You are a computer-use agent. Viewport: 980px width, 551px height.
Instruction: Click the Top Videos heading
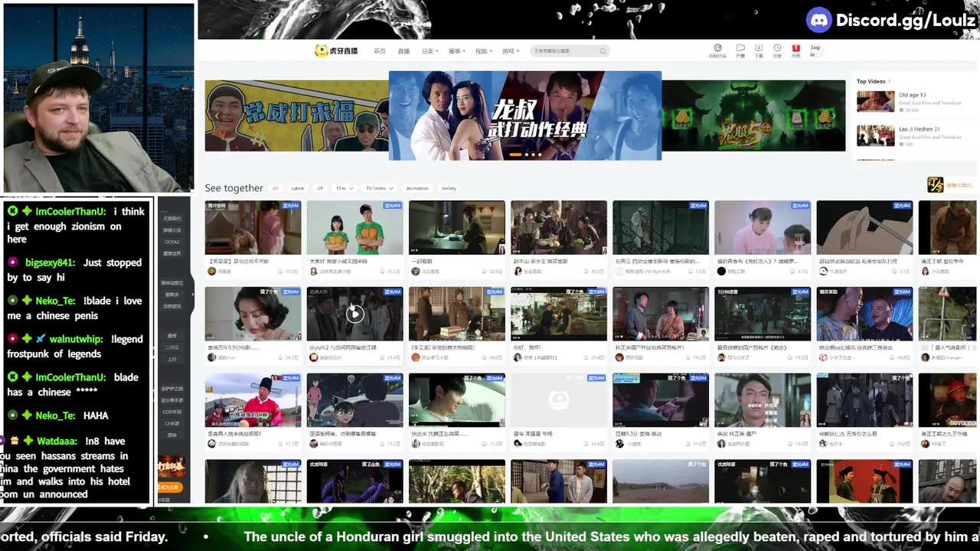pos(871,81)
